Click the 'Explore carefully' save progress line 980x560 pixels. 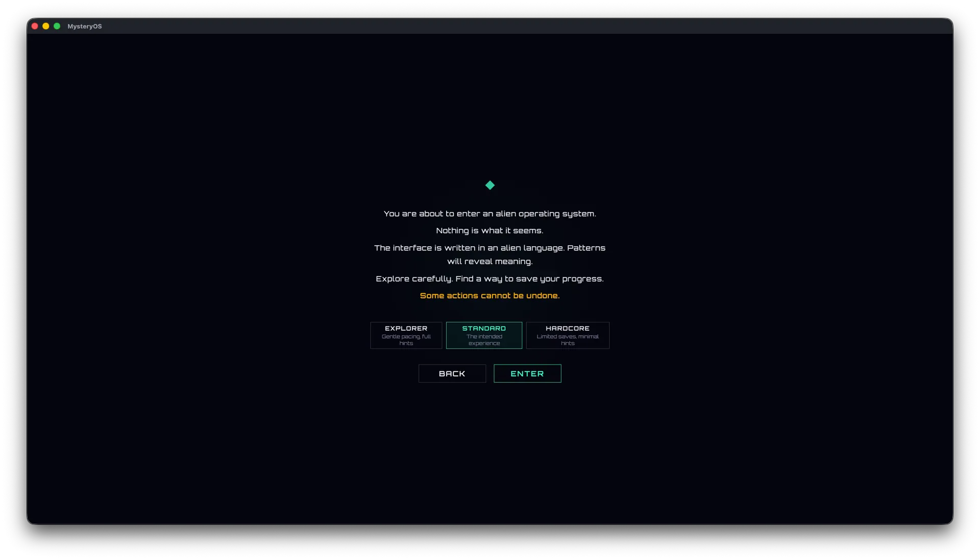(489, 279)
